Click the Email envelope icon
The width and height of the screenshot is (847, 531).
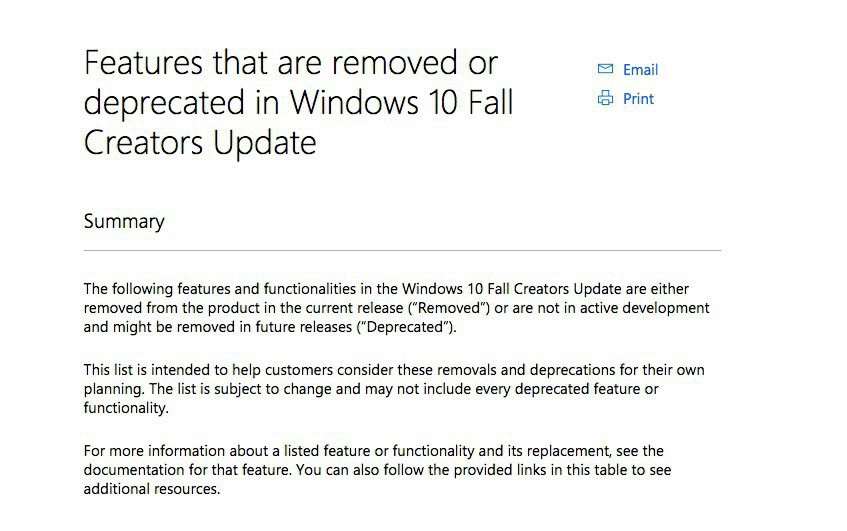point(605,69)
